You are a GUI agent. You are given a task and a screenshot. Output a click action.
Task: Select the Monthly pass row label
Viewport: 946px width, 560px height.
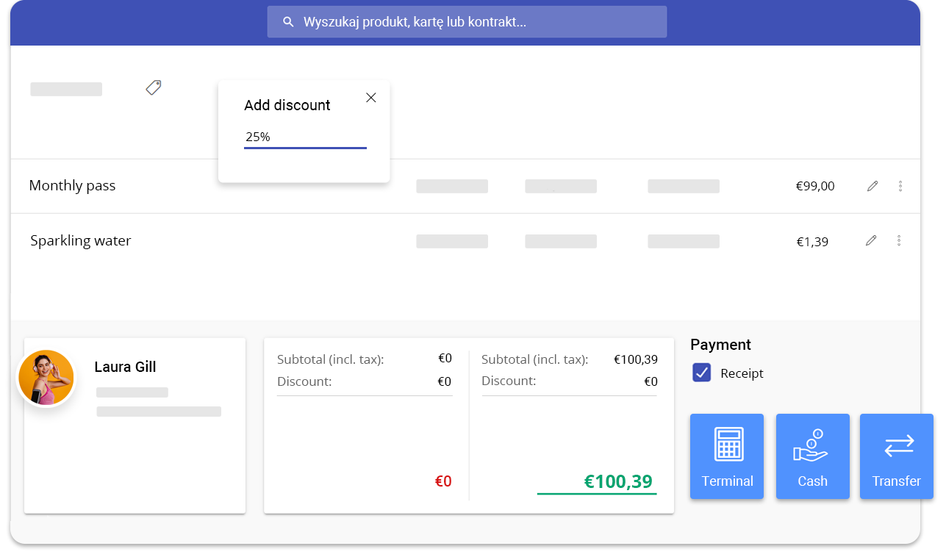(x=72, y=185)
